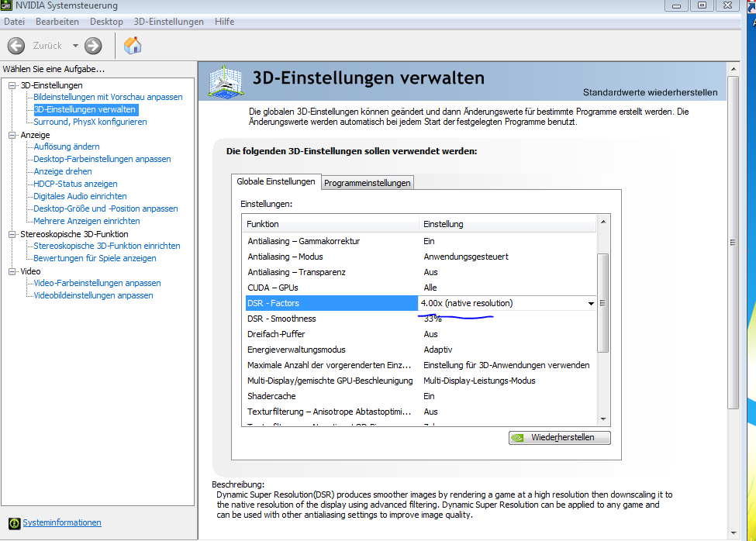Select Texturfilterung – Anisotrope Abtastoptimi... row
This screenshot has height=541, width=756.
[420, 412]
